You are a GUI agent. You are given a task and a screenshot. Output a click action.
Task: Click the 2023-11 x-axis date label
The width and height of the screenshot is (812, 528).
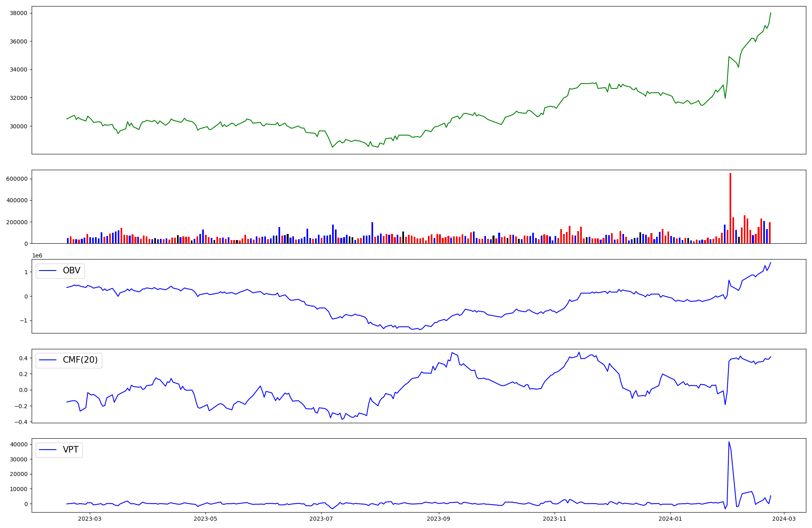tap(555, 519)
